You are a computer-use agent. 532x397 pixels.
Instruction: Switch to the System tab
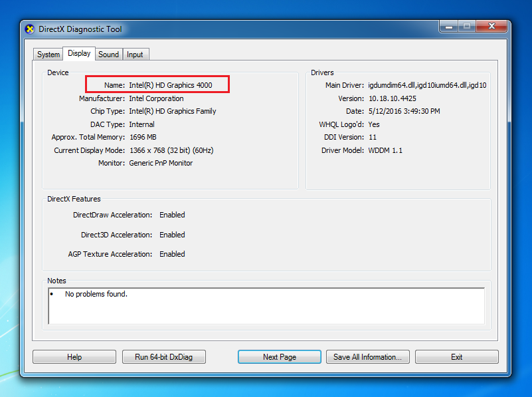[48, 55]
